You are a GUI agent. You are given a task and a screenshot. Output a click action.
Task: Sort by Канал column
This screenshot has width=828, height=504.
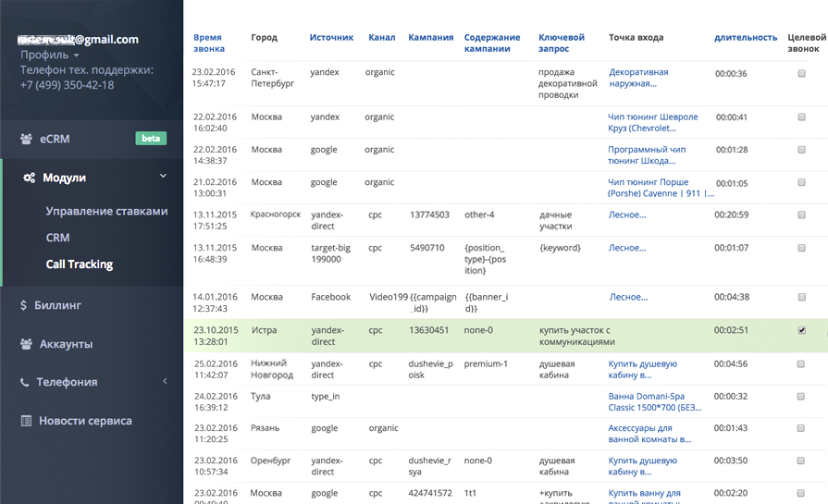tap(382, 38)
